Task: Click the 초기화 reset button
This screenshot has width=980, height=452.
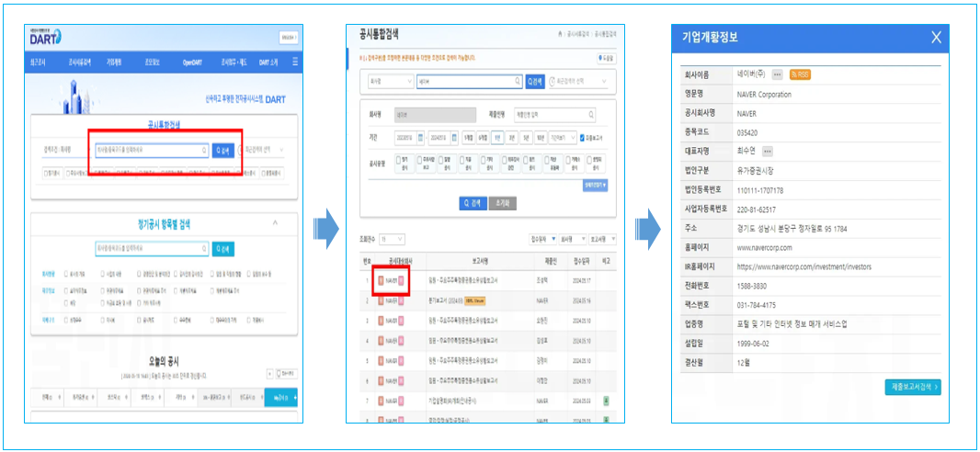Action: [503, 204]
